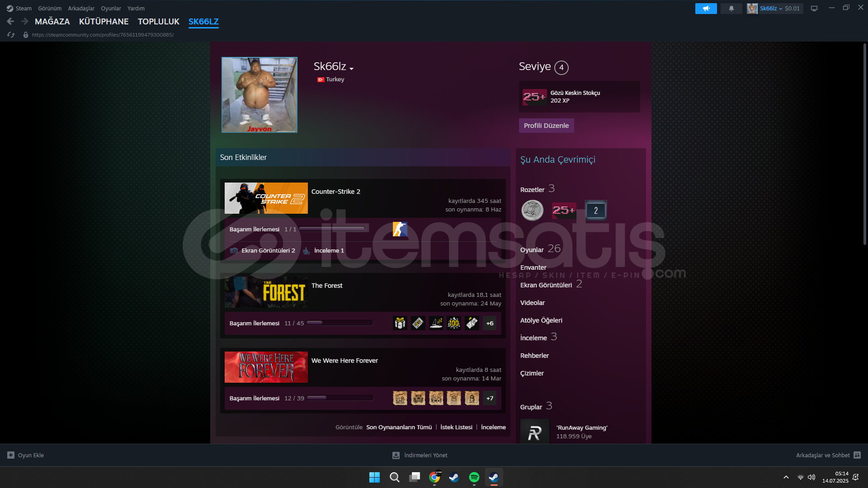Image resolution: width=868 pixels, height=488 pixels.
Task: Open Spotify from the taskbar
Action: coord(474,477)
